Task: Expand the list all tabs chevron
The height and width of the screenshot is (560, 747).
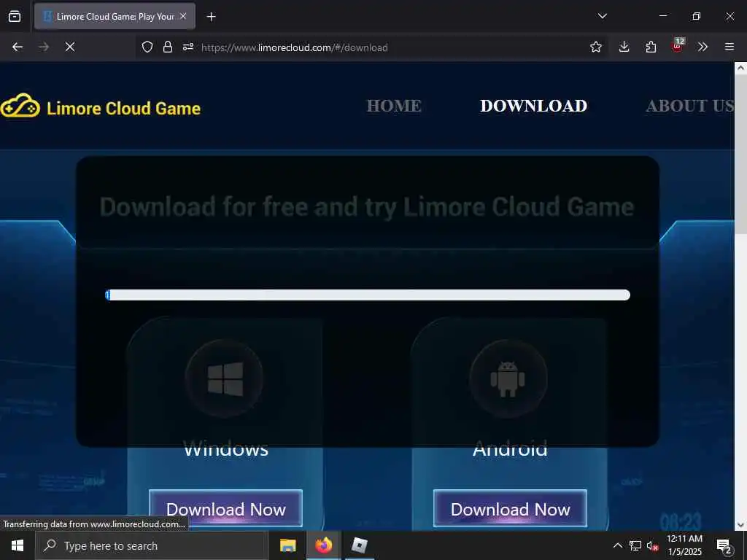Action: (x=602, y=16)
